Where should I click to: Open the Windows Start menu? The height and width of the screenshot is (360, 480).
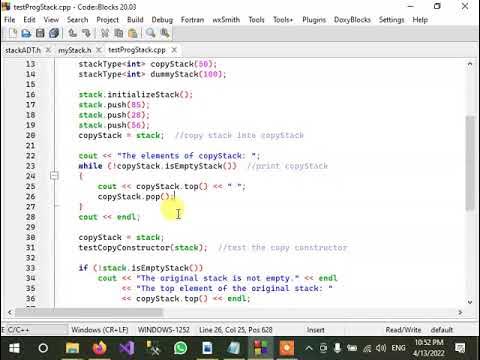tap(14, 348)
